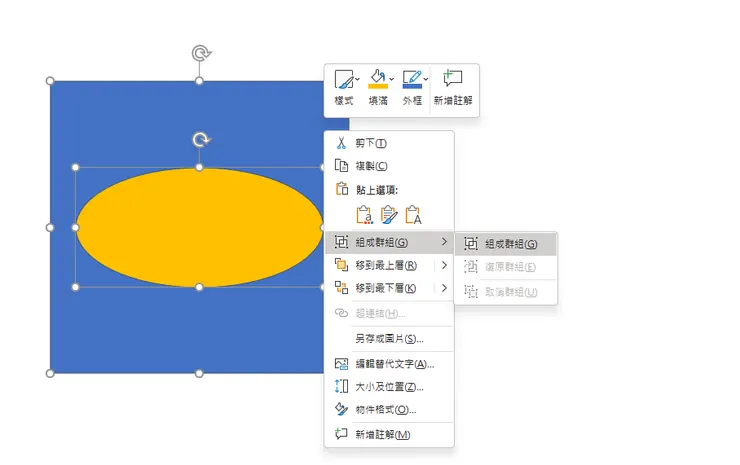Choose 新增註解(M) in context menu

click(x=389, y=434)
